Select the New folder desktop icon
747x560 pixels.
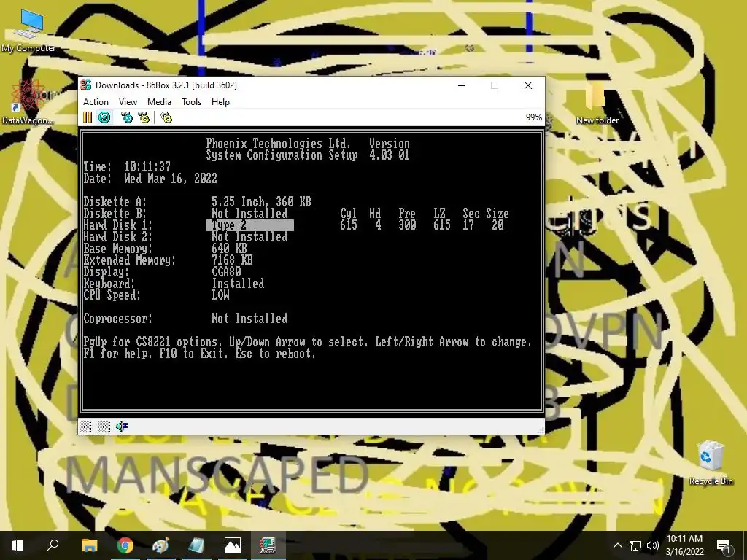pos(597,103)
